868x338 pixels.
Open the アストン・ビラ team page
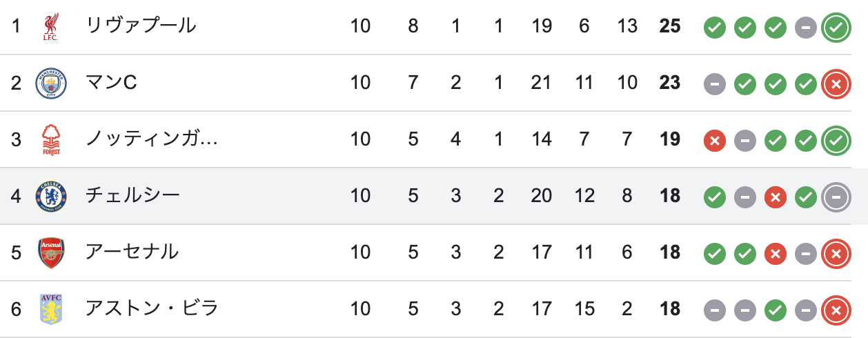point(152,309)
